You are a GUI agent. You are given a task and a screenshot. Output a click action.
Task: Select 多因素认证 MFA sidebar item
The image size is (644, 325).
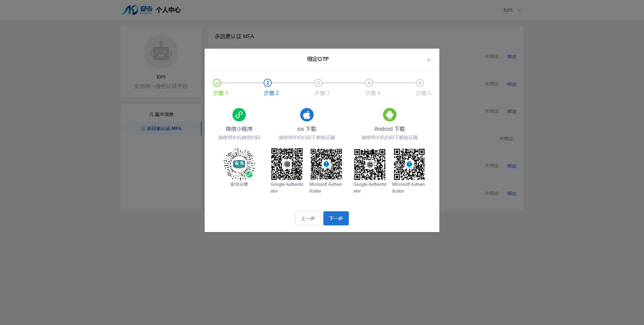coord(161,128)
